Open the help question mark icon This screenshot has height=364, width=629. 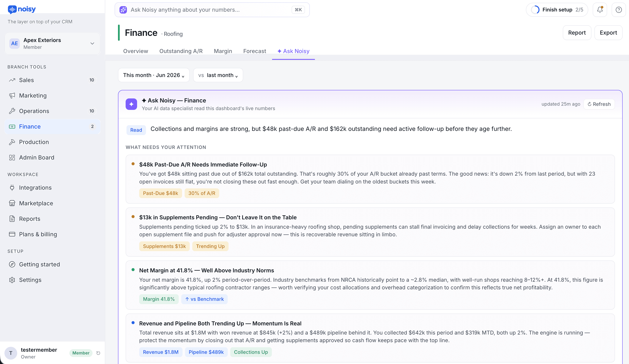click(x=619, y=10)
